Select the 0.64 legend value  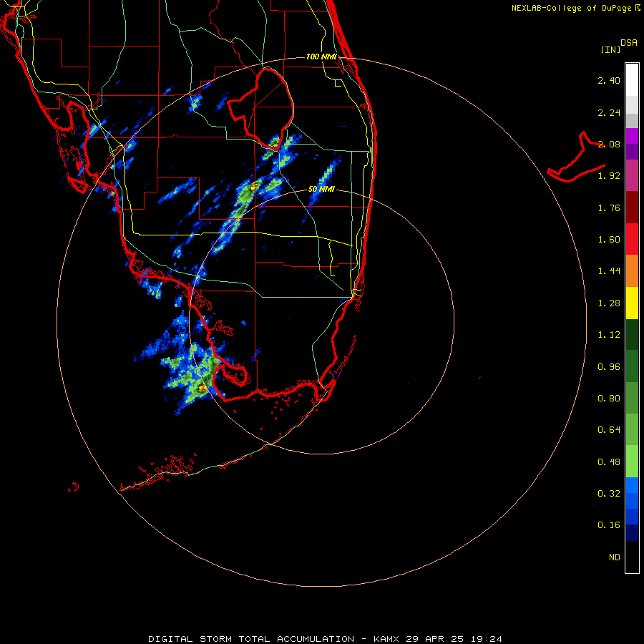[x=609, y=430]
